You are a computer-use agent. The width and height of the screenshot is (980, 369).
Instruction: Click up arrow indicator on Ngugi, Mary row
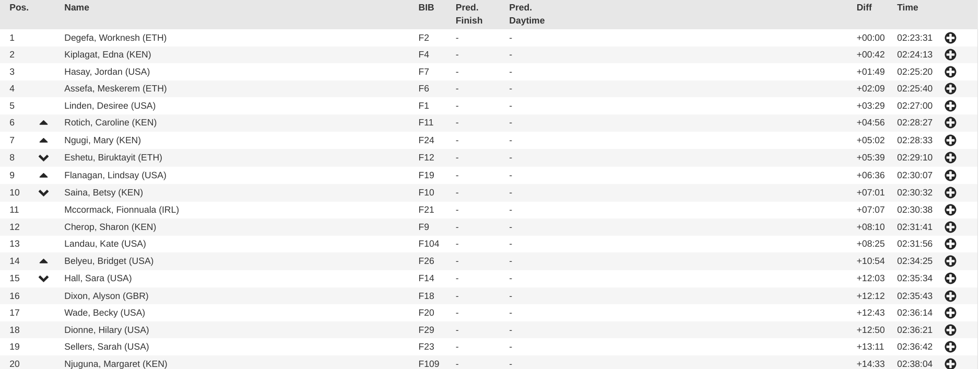[43, 140]
